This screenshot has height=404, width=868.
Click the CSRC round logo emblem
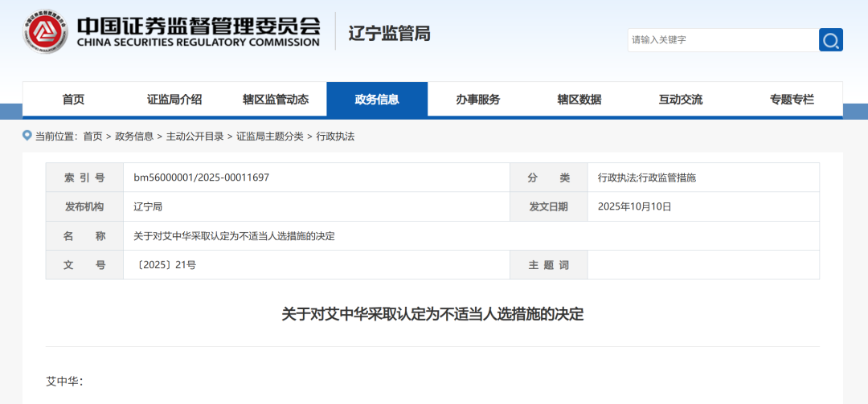point(46,32)
